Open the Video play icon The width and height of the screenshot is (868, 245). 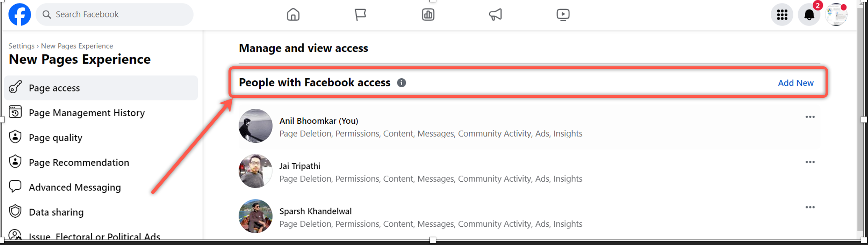(x=563, y=15)
